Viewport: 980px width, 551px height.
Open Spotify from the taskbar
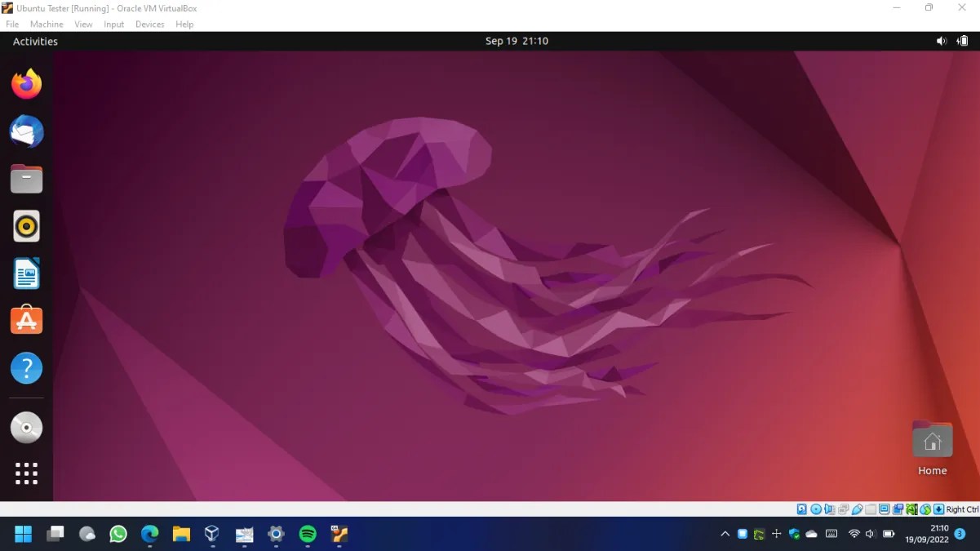pos(308,534)
